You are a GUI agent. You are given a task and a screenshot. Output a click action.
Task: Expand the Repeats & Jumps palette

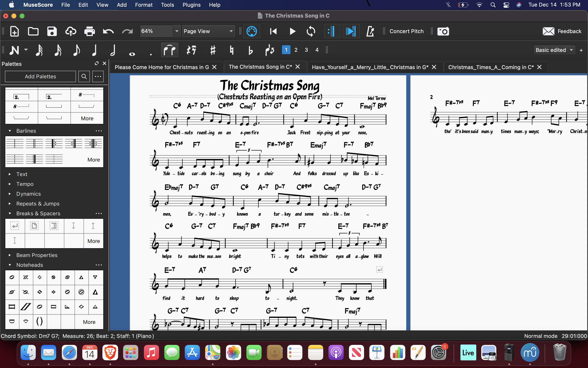[10, 204]
